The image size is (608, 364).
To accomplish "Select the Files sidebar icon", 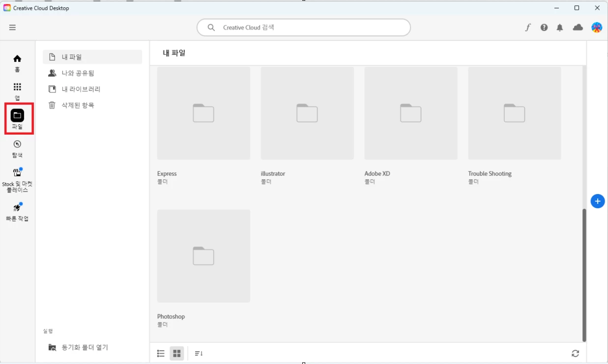I will 17,115.
